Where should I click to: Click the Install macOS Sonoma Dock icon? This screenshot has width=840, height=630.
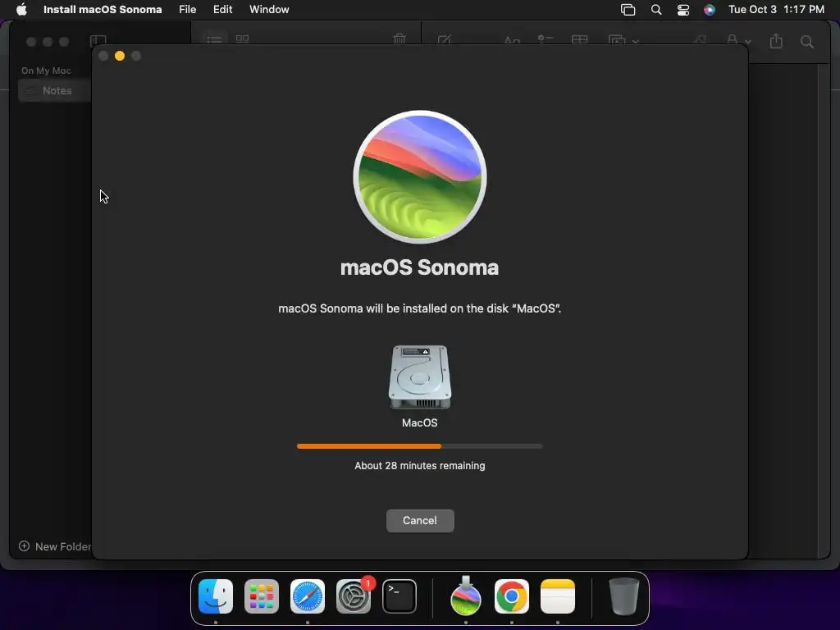[x=466, y=596]
